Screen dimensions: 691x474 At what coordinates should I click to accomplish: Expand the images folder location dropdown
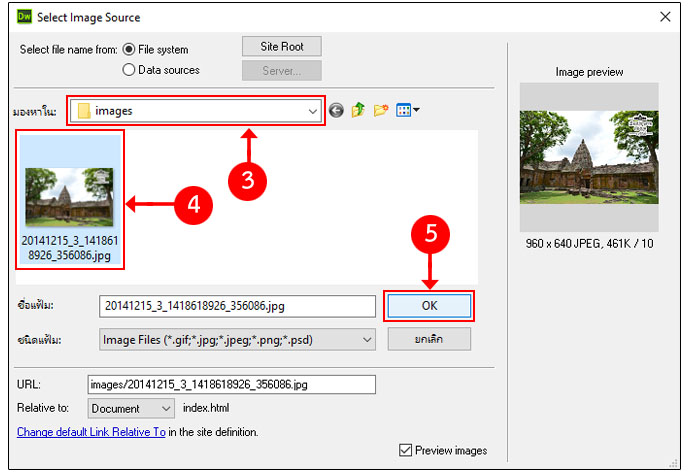pyautogui.click(x=313, y=111)
